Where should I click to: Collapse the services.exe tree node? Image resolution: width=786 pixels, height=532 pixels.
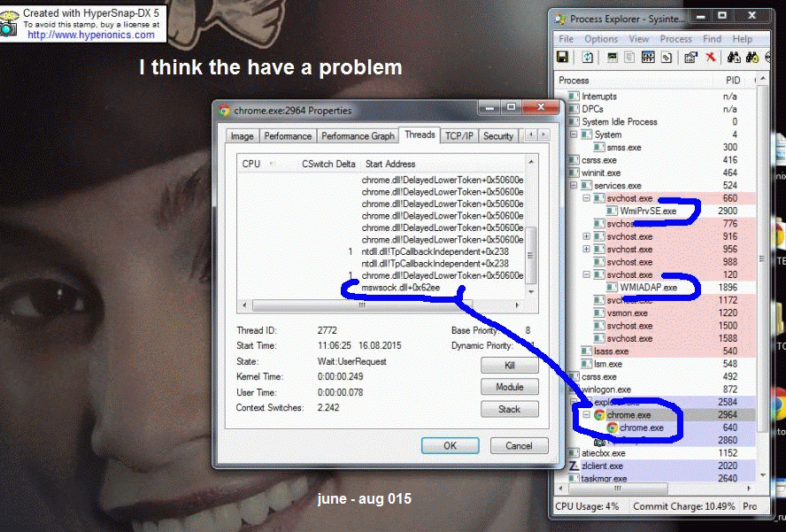[x=574, y=186]
